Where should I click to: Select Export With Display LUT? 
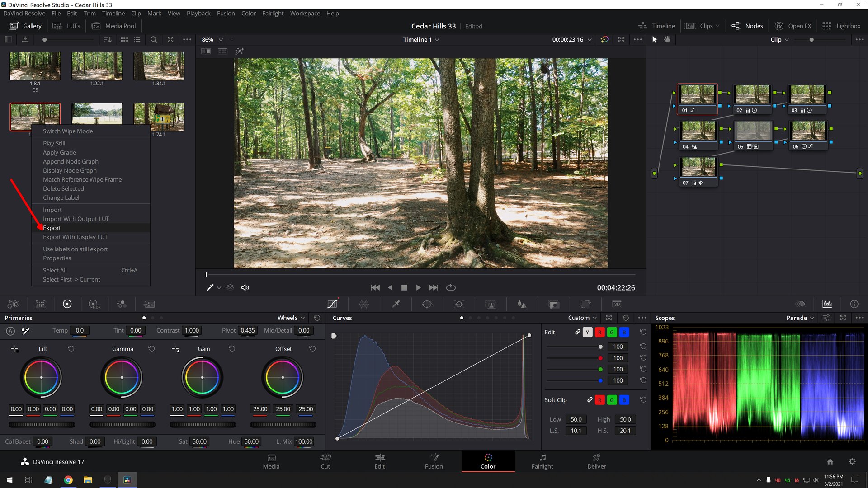coord(75,237)
